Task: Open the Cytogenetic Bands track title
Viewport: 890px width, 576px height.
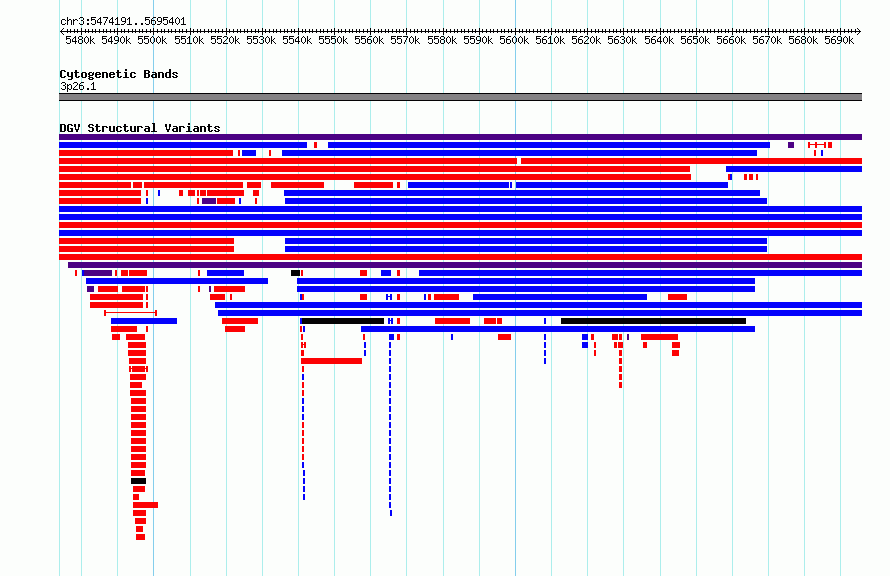Action: [x=119, y=74]
